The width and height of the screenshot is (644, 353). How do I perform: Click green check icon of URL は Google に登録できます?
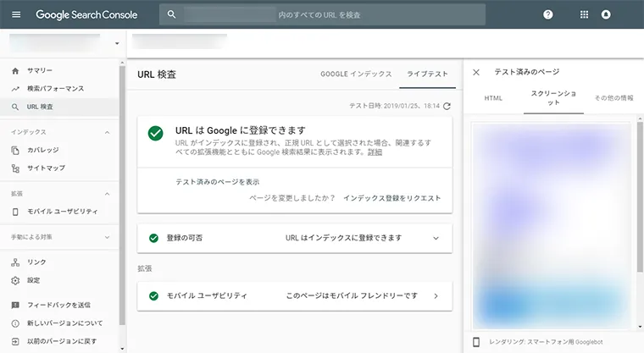156,133
